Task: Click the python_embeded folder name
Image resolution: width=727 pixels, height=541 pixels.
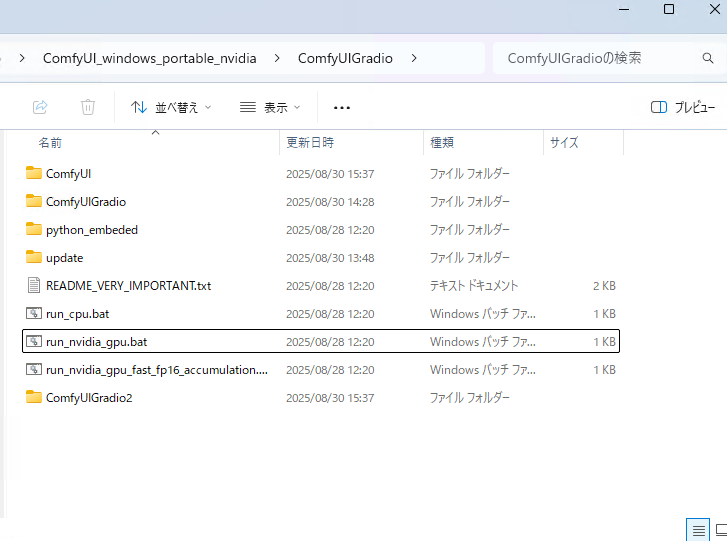Action: tap(92, 230)
